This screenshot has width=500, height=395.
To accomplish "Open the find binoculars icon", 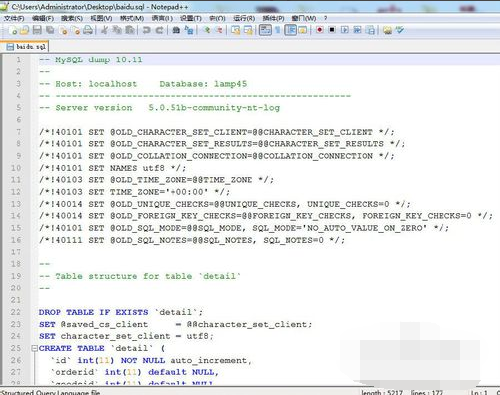I will (x=176, y=30).
